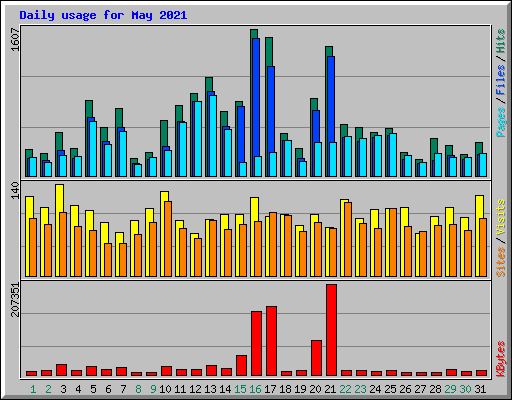Screen dimensions: 512x400
Task: Select the red KBytes bar for day 17
Action: coord(271,341)
